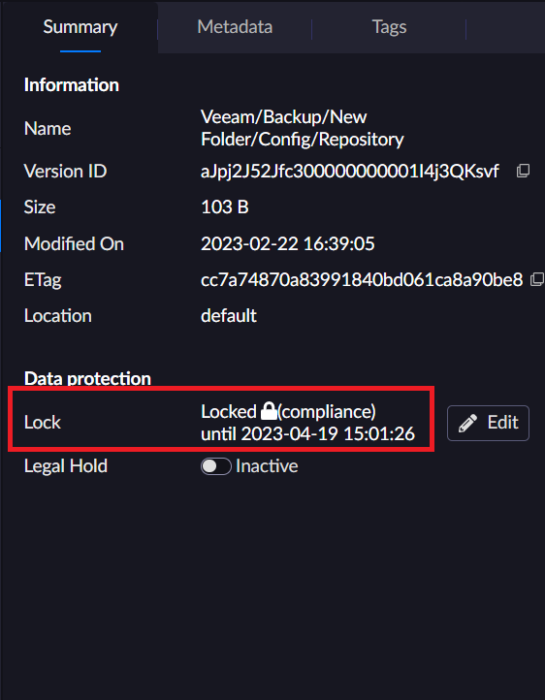The width and height of the screenshot is (545, 700).
Task: Click the Edit lock button
Action: (x=488, y=423)
